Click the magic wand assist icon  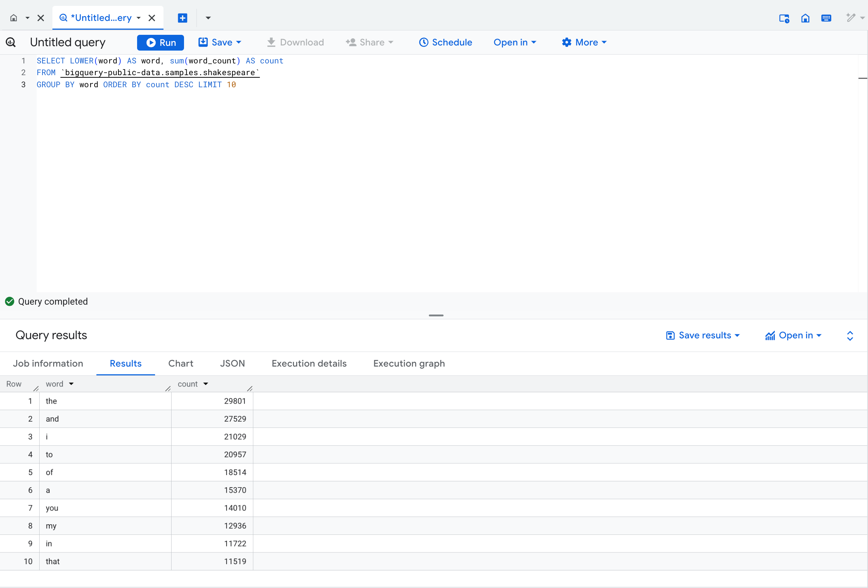pos(850,18)
